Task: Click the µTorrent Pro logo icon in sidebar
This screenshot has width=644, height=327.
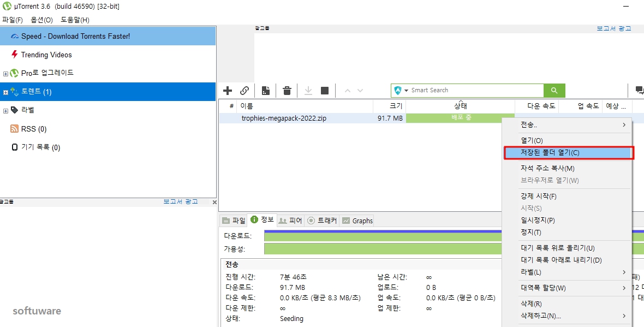Action: click(14, 73)
